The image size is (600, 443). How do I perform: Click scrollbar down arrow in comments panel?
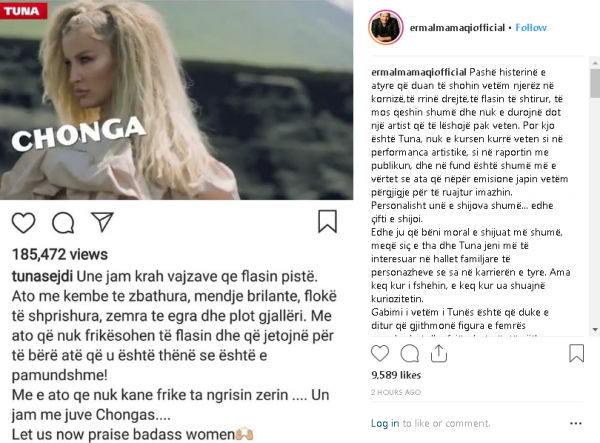pos(595,329)
